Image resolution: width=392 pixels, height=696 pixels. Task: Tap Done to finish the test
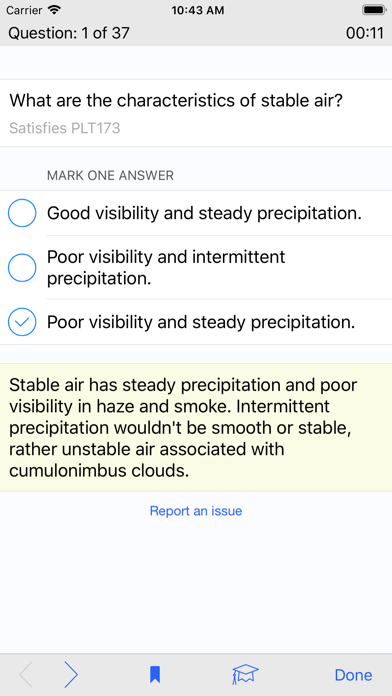tap(353, 675)
